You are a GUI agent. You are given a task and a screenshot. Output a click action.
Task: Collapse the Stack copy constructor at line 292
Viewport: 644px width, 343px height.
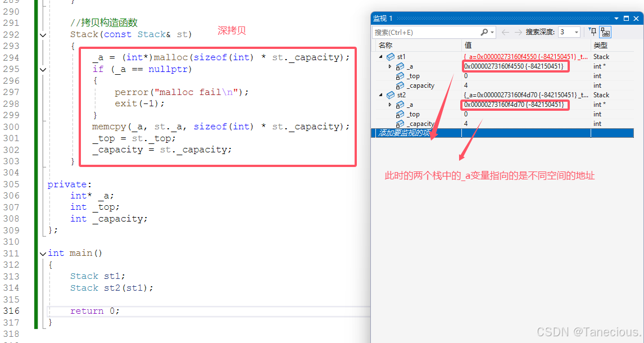[x=43, y=35]
